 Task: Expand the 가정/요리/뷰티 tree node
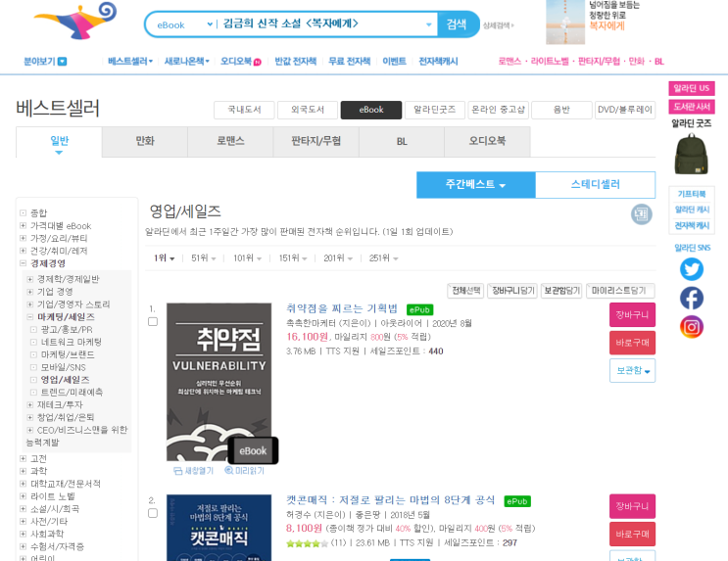click(23, 238)
